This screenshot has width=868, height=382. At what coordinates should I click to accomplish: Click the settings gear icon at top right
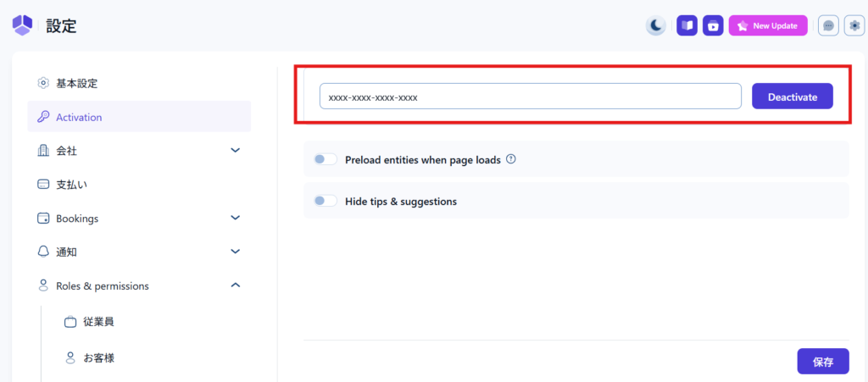pyautogui.click(x=854, y=25)
